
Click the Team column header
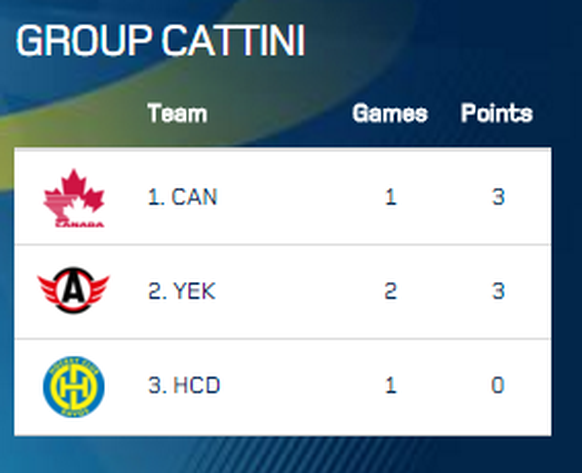point(177,113)
